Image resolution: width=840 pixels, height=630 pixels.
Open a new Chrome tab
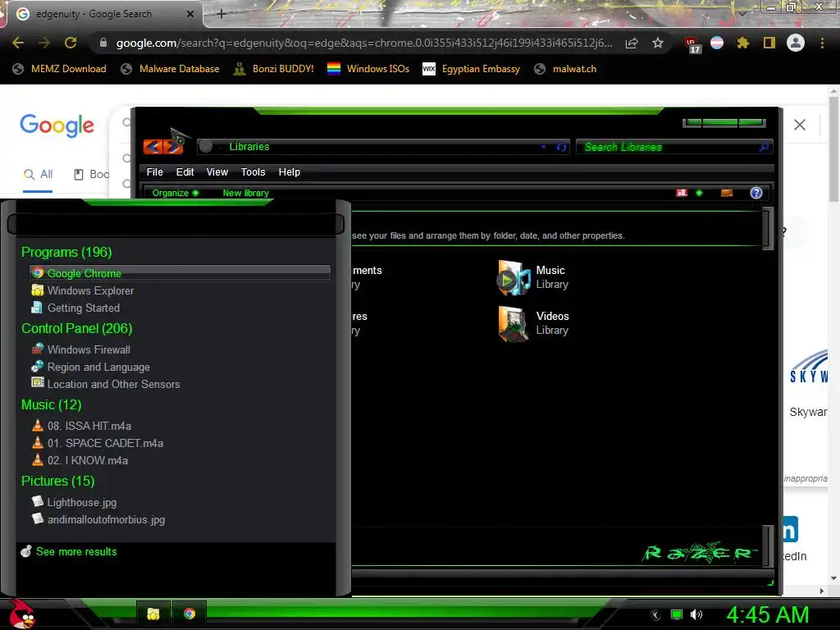pos(221,14)
